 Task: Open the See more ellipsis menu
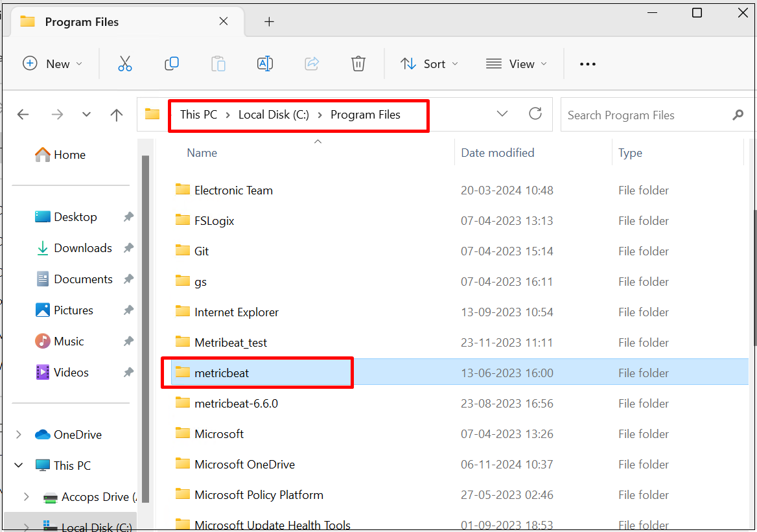point(587,64)
